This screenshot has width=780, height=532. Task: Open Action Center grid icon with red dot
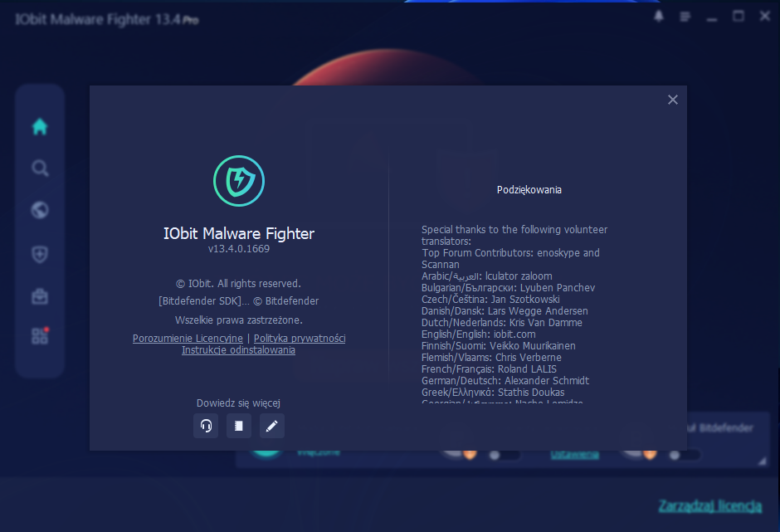pyautogui.click(x=40, y=336)
